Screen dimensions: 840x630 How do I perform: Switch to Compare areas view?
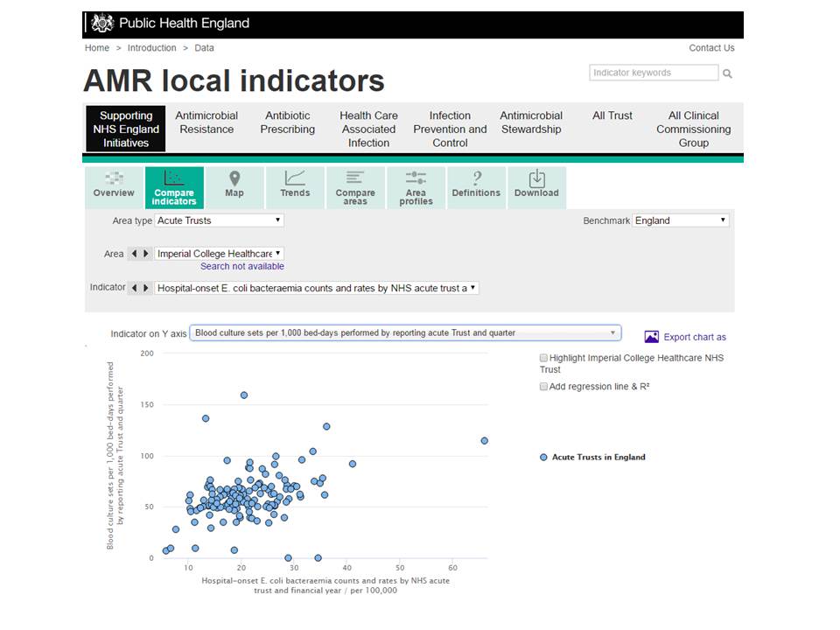coord(355,186)
